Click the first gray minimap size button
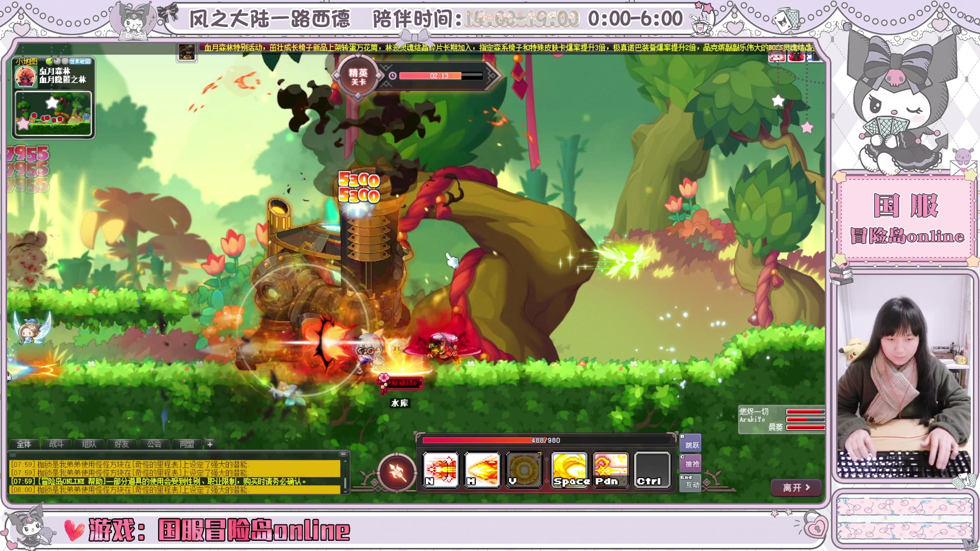Screen dimensions: 980x551 click(57, 61)
